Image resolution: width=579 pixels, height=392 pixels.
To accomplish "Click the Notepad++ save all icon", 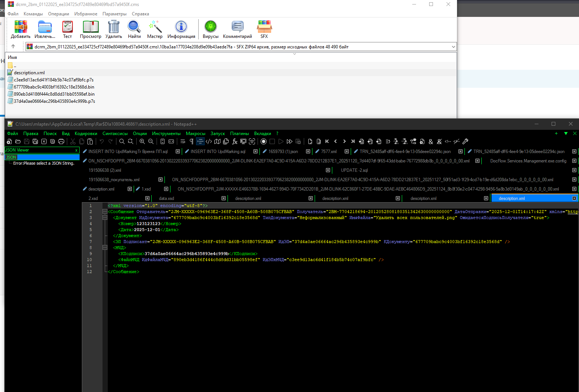I will pos(35,141).
